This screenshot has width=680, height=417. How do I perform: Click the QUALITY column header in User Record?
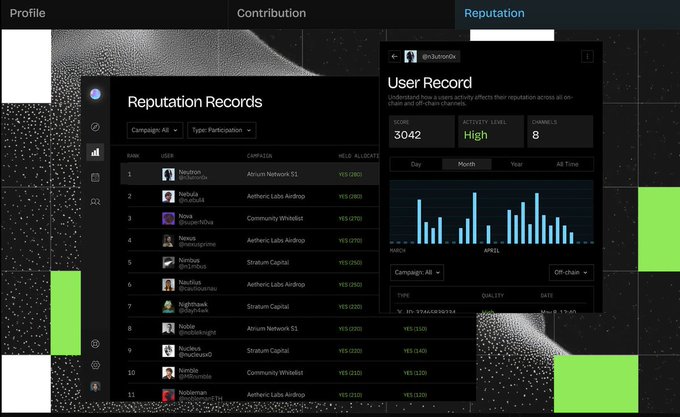493,296
